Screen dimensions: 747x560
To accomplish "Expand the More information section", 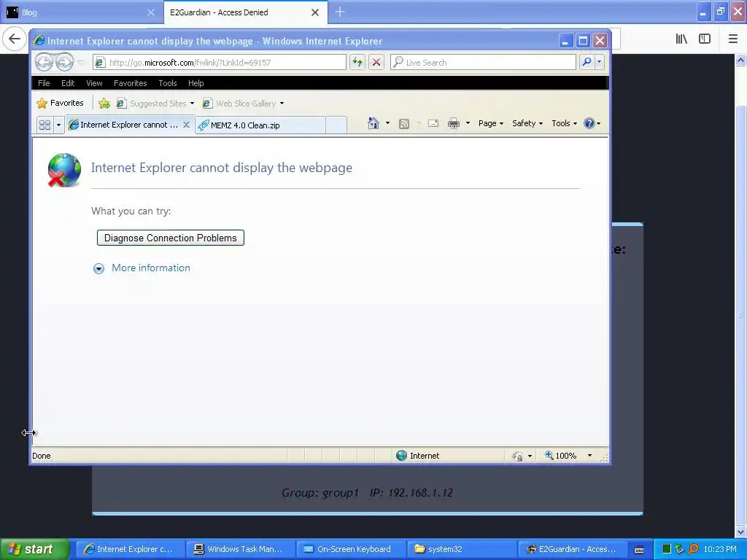I will click(98, 268).
